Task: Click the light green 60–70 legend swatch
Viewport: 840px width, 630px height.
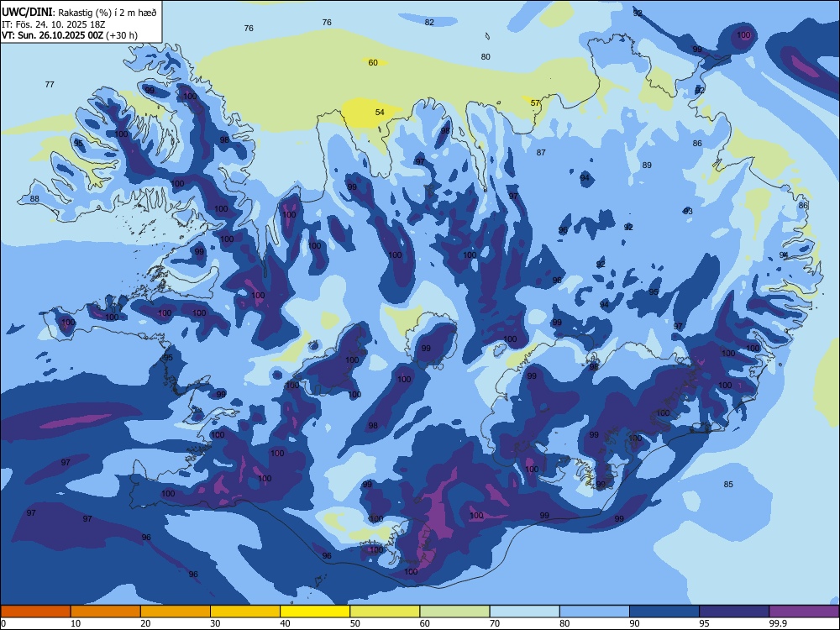Action: coord(454,612)
